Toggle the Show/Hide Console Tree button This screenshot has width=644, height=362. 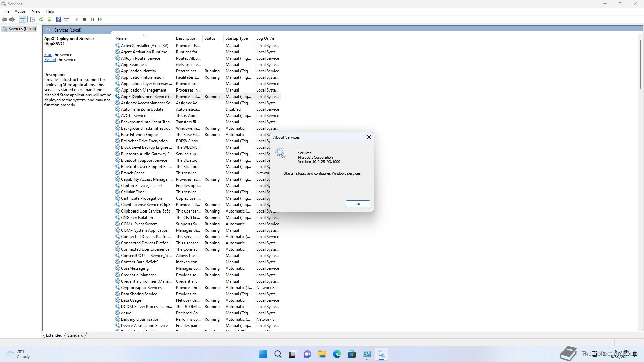point(23,19)
